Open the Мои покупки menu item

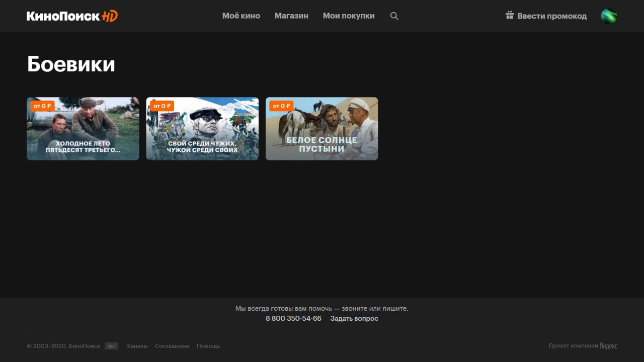click(x=349, y=16)
